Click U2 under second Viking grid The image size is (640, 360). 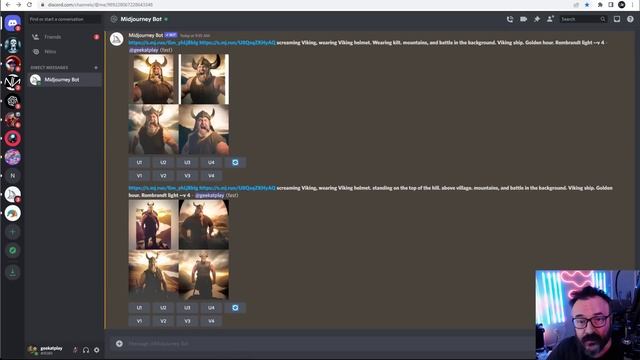click(163, 308)
